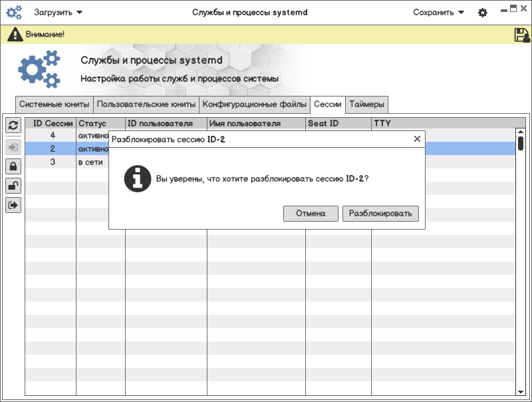Open the Пользовательские юниты tab

pos(146,104)
